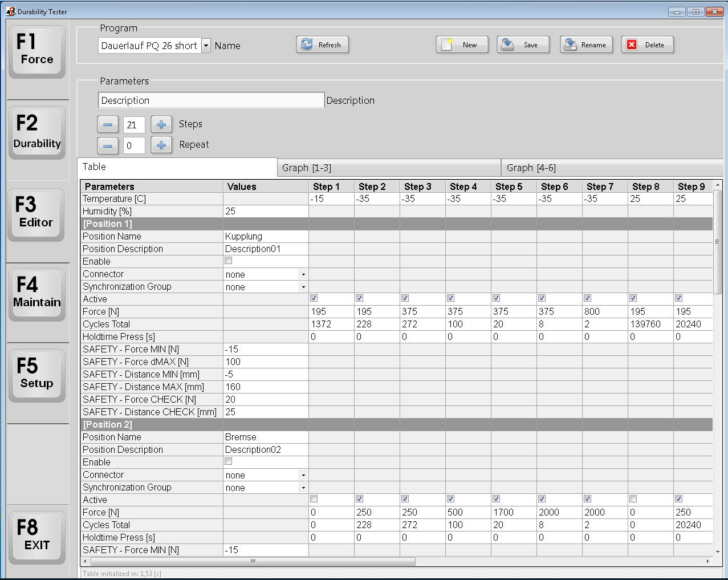Image resolution: width=728 pixels, height=580 pixels.
Task: Select the Humidity value cell 25
Action: pyautogui.click(x=266, y=211)
